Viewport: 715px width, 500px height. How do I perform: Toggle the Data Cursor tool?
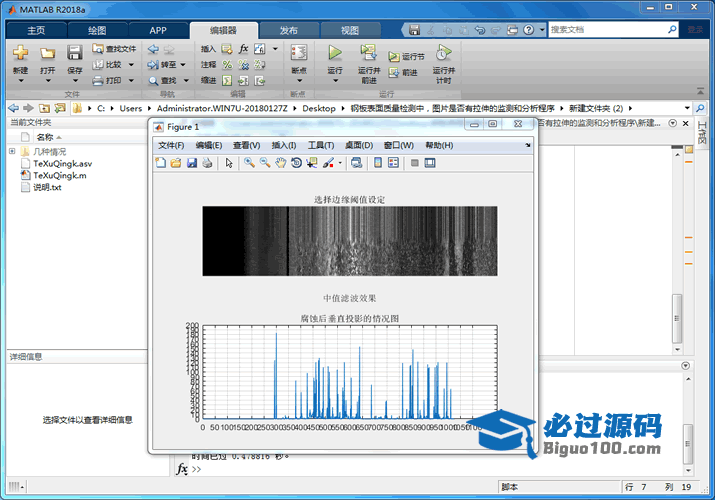(x=312, y=163)
